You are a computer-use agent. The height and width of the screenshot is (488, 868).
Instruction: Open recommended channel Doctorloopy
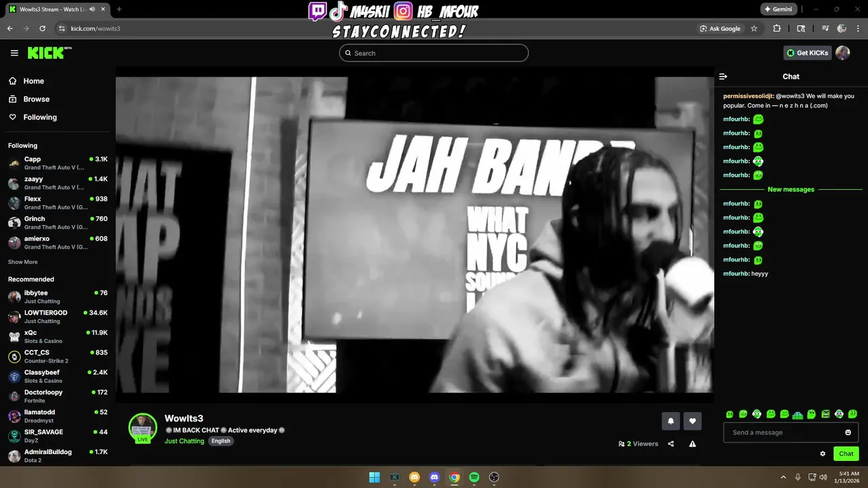coord(58,396)
